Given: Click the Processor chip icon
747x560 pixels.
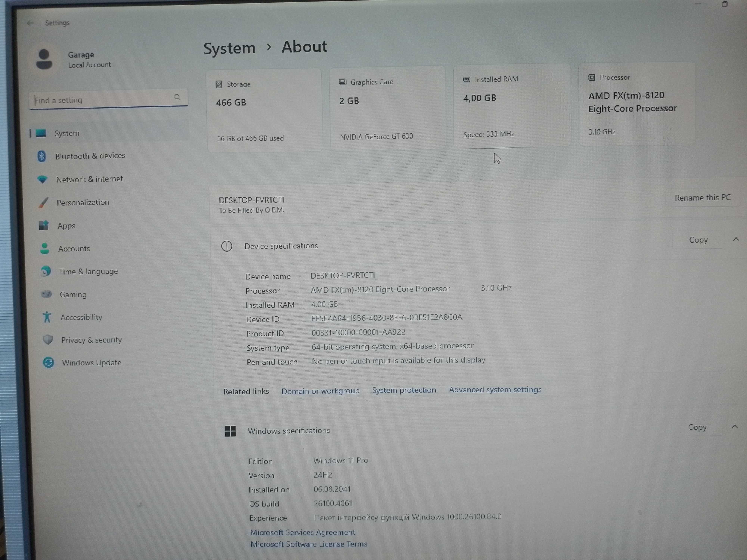Looking at the screenshot, I should pos(592,78).
